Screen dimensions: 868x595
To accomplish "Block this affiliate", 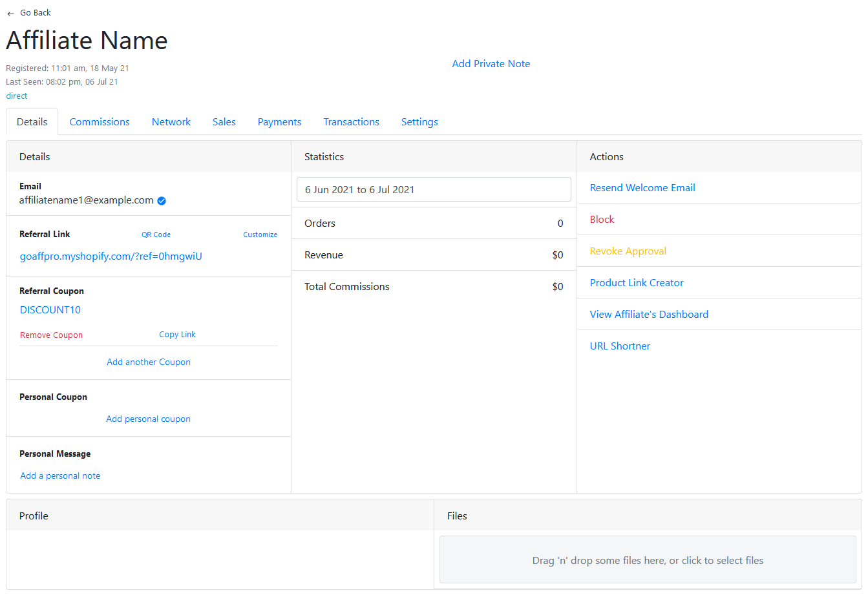I will (x=602, y=220).
